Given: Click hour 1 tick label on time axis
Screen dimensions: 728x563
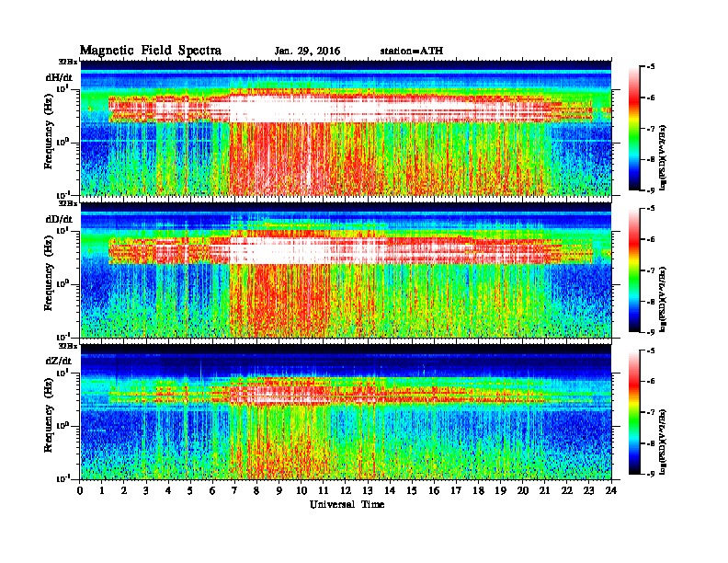Looking at the screenshot, I should (x=102, y=490).
